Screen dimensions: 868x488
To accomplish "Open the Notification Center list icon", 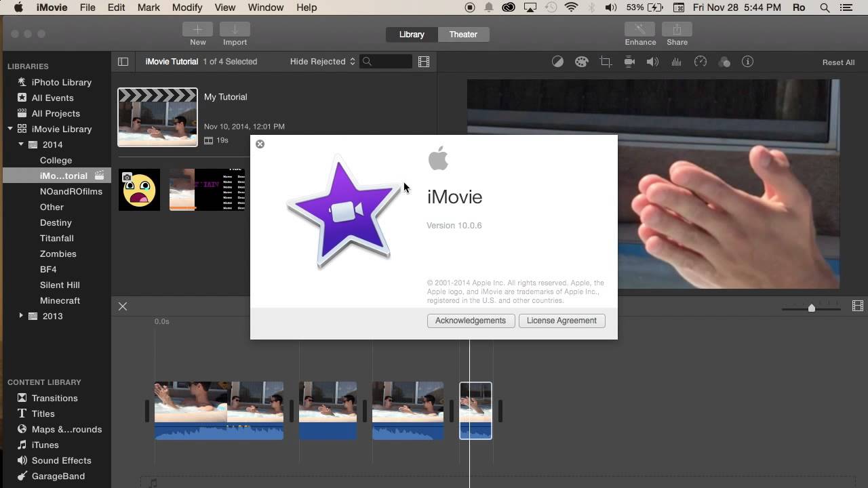I will (847, 7).
